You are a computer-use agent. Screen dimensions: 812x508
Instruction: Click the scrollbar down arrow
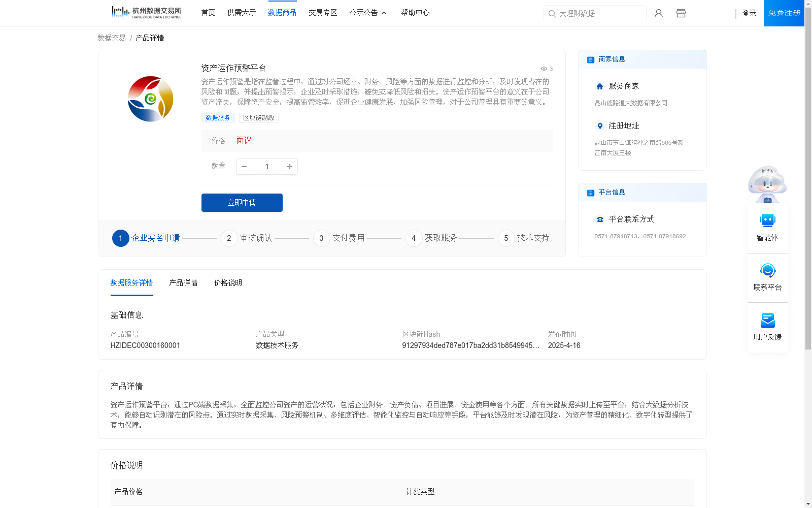point(808,504)
